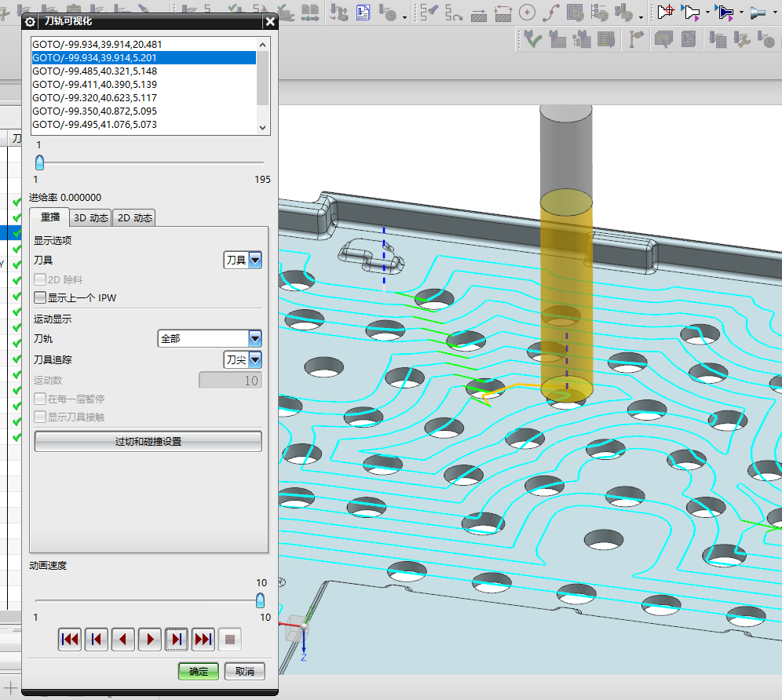Image resolution: width=782 pixels, height=700 pixels.
Task: Rewind to start of tool path
Action: (x=70, y=640)
